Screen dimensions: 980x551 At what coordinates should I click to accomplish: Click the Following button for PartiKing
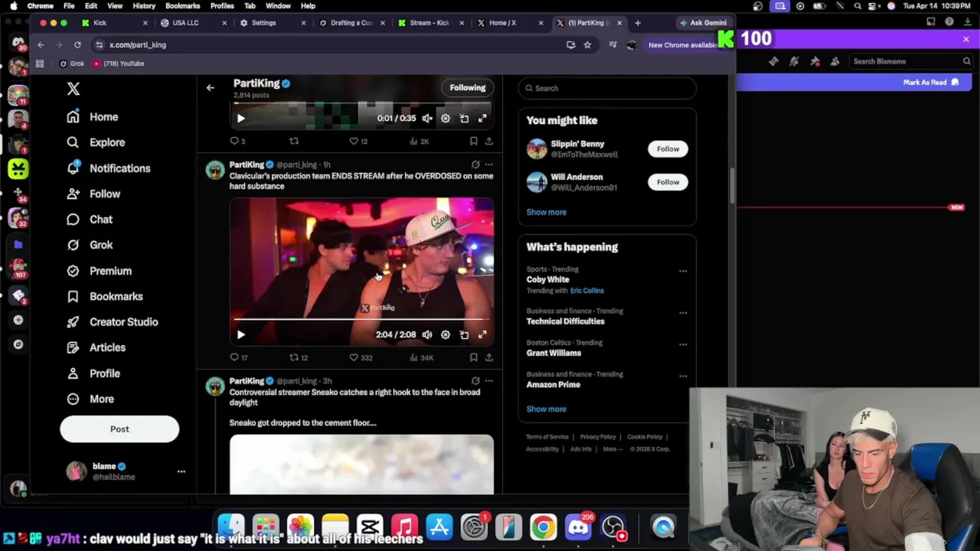467,87
